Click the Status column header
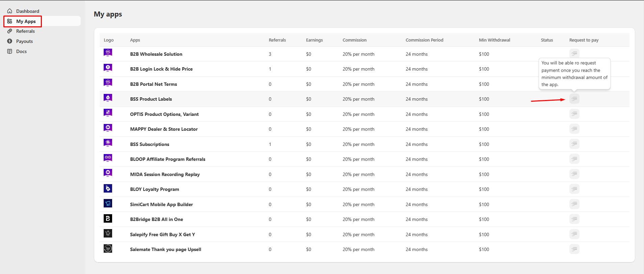The width and height of the screenshot is (644, 274). point(547,40)
